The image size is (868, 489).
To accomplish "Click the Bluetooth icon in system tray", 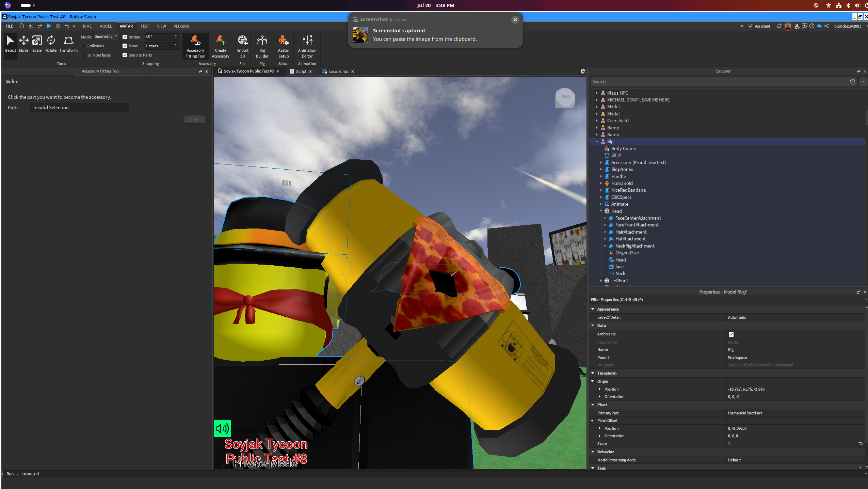I will coord(848,5).
